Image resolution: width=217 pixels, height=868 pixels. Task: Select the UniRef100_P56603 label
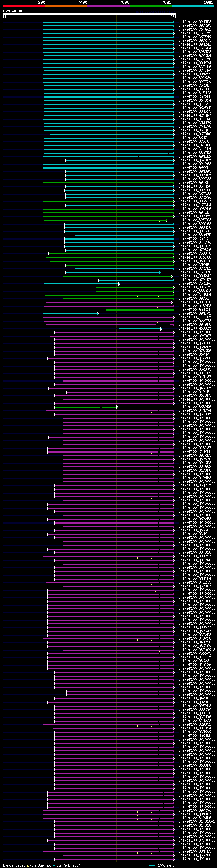(x=195, y=654)
